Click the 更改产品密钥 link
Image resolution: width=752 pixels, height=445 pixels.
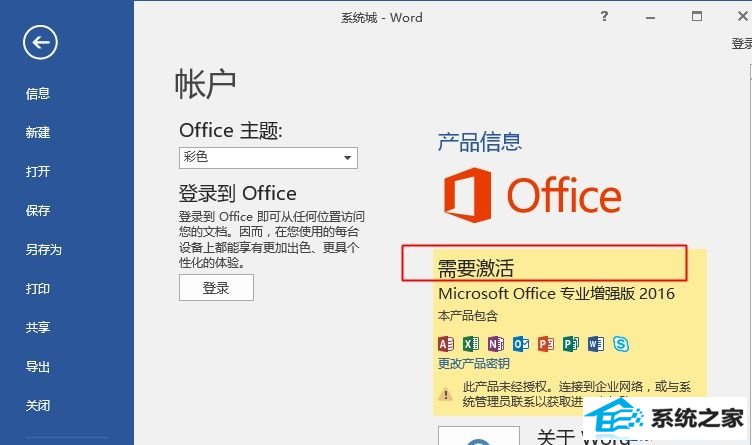[473, 363]
